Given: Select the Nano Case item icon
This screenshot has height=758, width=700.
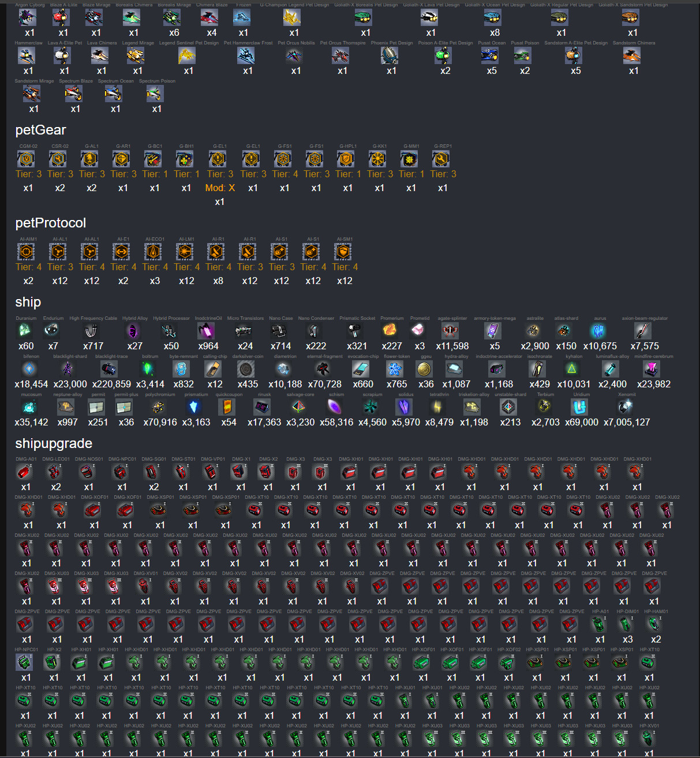Looking at the screenshot, I should 279,331.
